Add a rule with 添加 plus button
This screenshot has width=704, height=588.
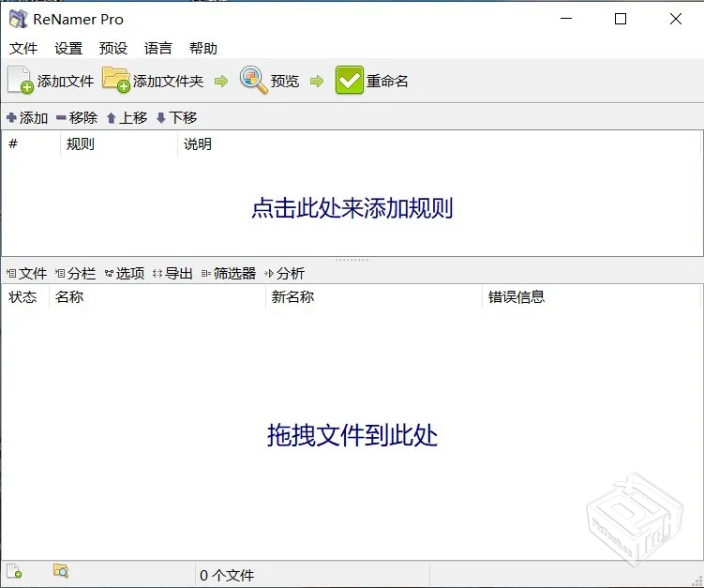(27, 117)
